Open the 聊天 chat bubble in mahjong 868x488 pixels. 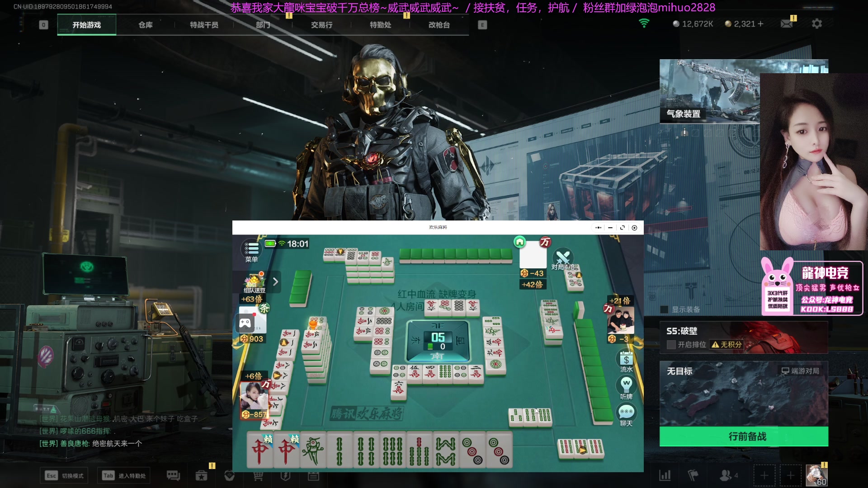click(626, 415)
